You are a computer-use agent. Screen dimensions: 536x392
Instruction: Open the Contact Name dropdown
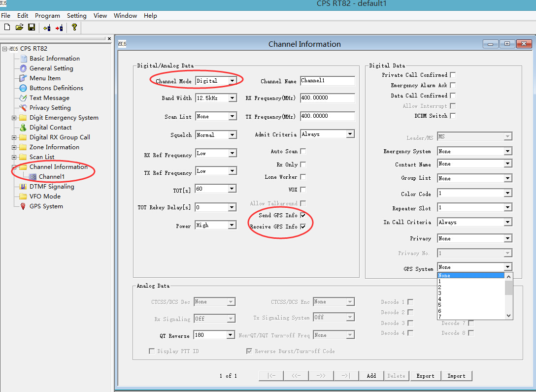coord(507,164)
